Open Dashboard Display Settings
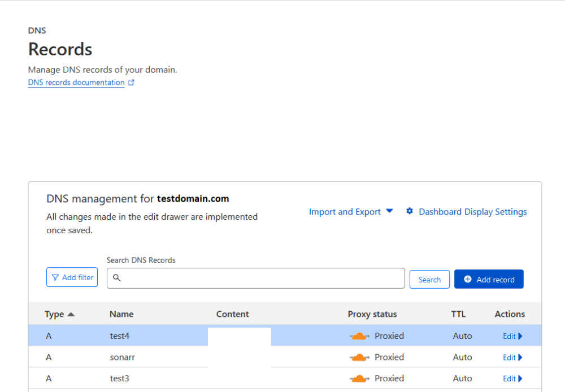This screenshot has height=392, width=565. click(473, 211)
